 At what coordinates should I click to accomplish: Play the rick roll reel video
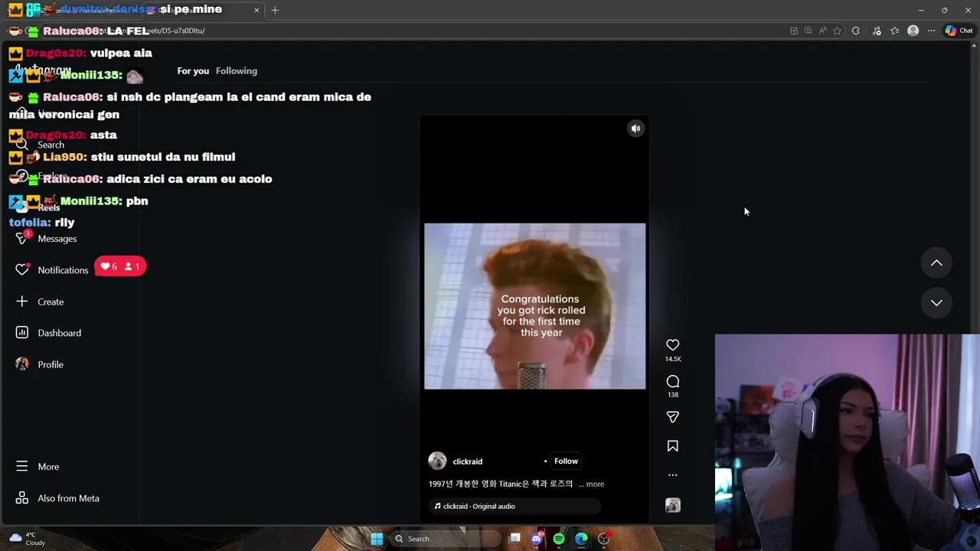click(x=534, y=306)
